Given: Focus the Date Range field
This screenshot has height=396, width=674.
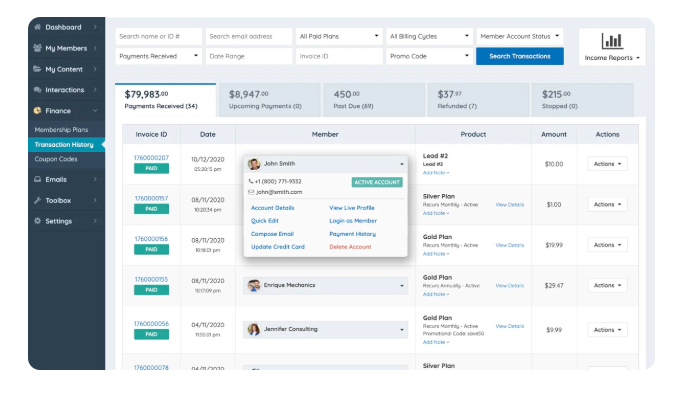Looking at the screenshot, I should 249,56.
